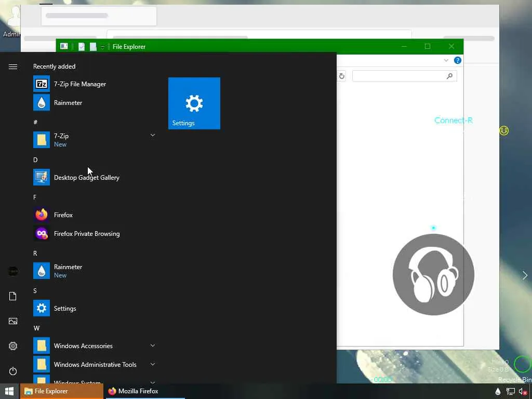Open Desktop Gadget Gallery app

(95, 177)
